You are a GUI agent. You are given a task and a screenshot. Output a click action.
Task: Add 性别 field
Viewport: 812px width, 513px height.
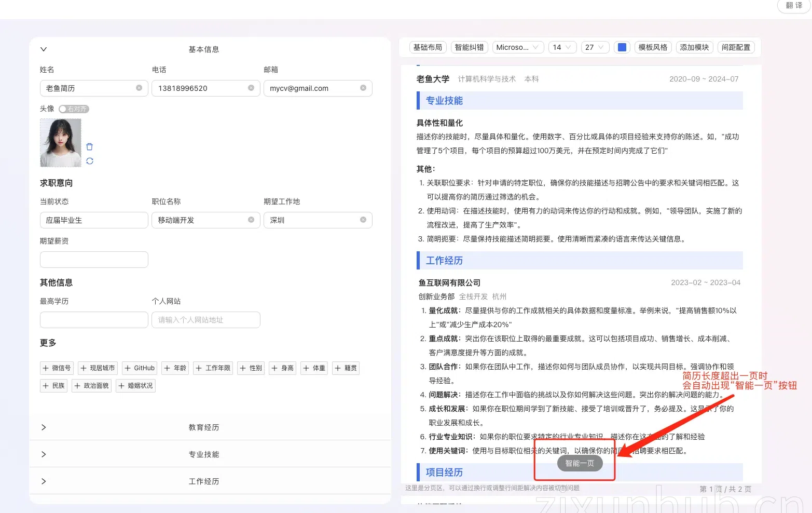251,368
